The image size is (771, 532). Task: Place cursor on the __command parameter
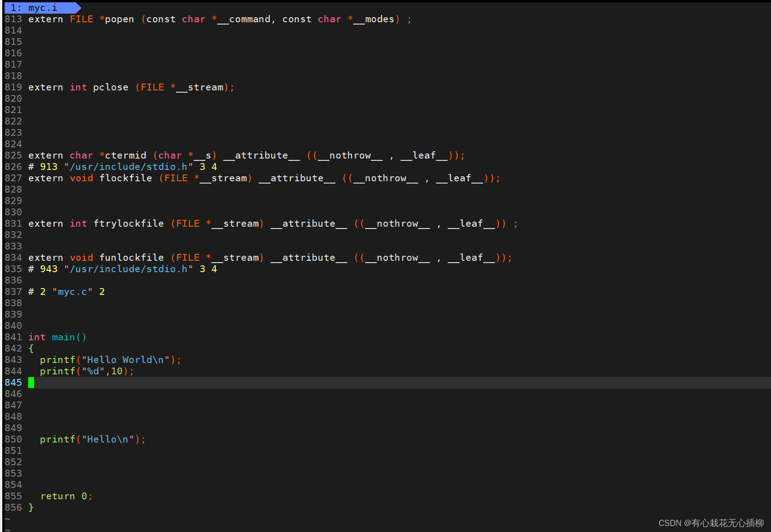(244, 19)
